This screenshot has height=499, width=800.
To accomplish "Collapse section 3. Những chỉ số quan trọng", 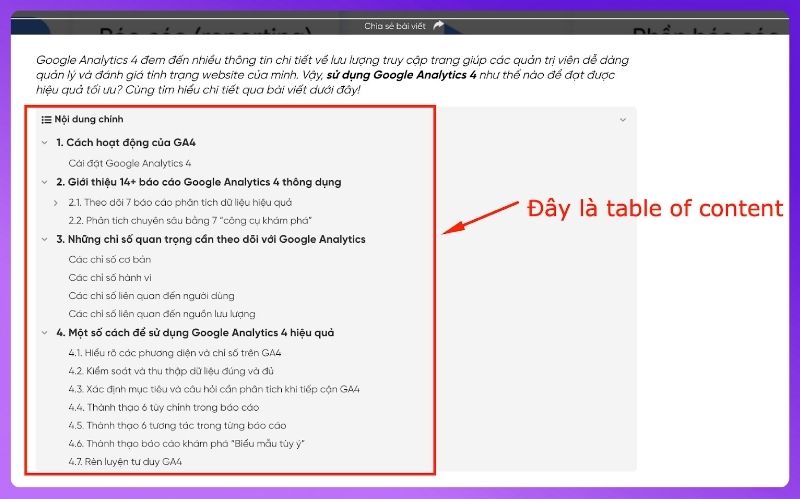I will pos(44,239).
